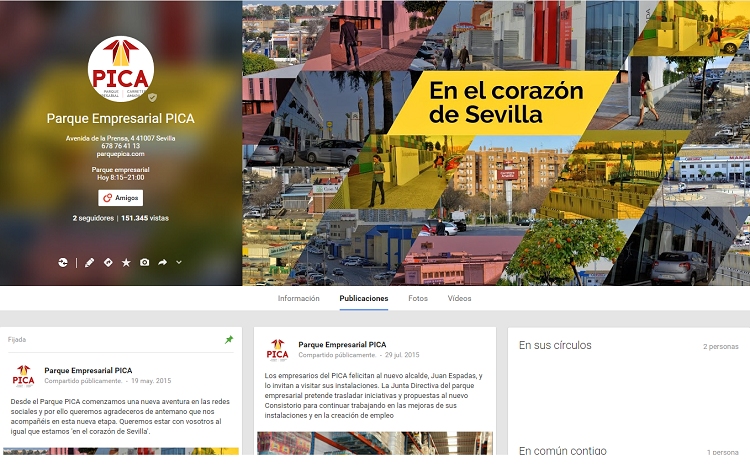This screenshot has height=468, width=750.
Task: Click the Amigos circle button
Action: (x=121, y=198)
